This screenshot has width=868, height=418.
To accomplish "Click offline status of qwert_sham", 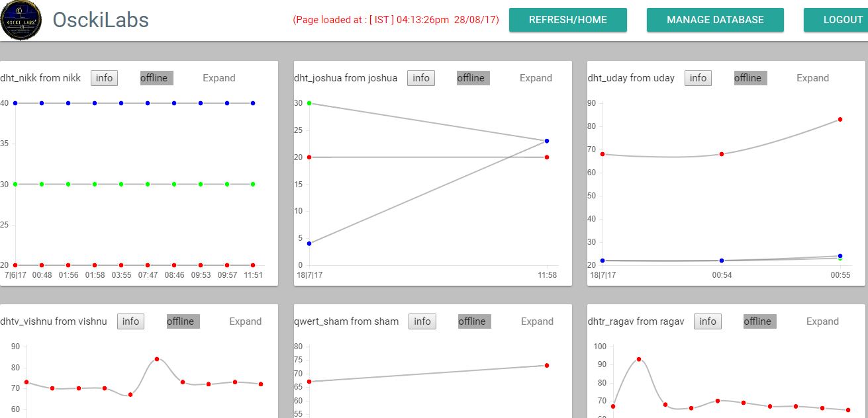I will tap(475, 321).
